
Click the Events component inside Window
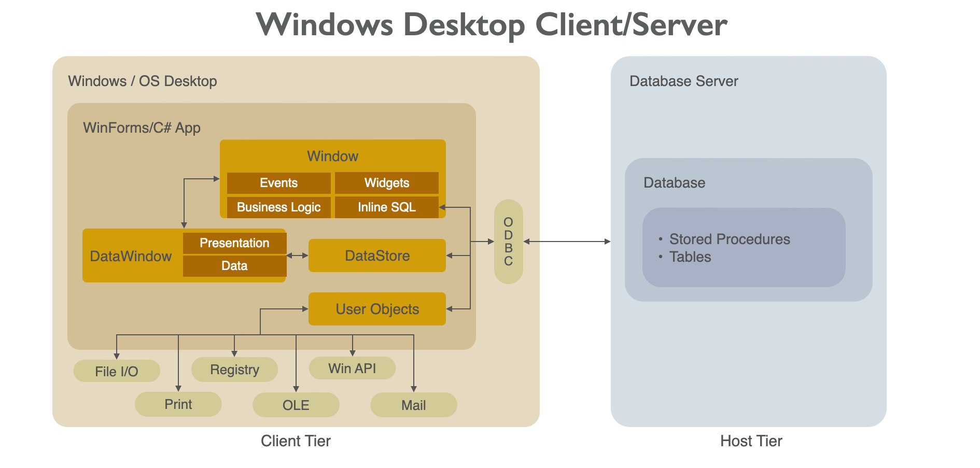click(278, 183)
